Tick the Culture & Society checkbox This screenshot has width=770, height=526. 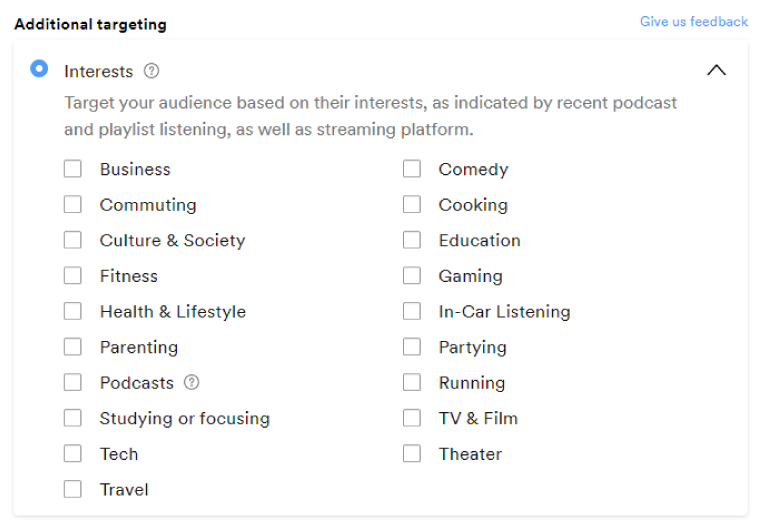click(x=73, y=240)
